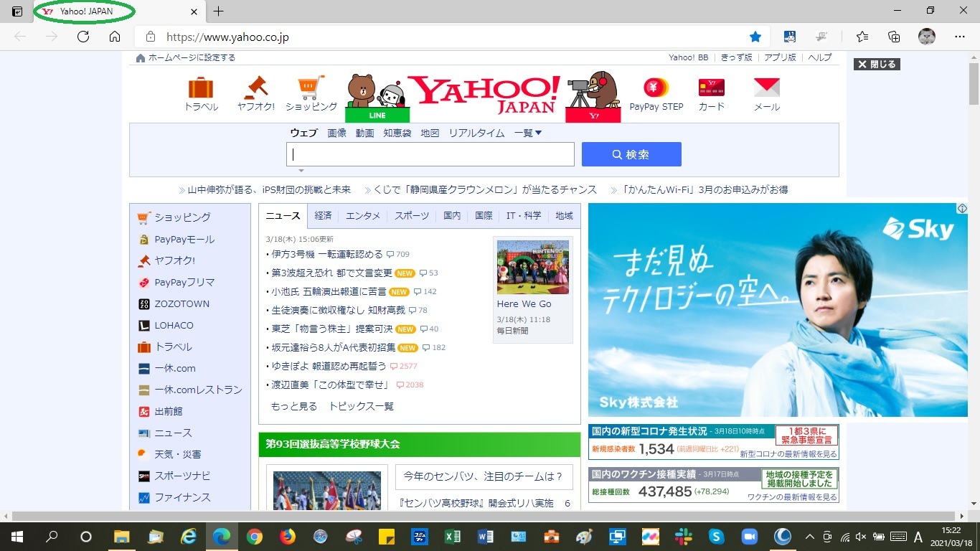This screenshot has height=551, width=980.
Task: Open ヘルプ link at top right
Action: click(x=820, y=57)
